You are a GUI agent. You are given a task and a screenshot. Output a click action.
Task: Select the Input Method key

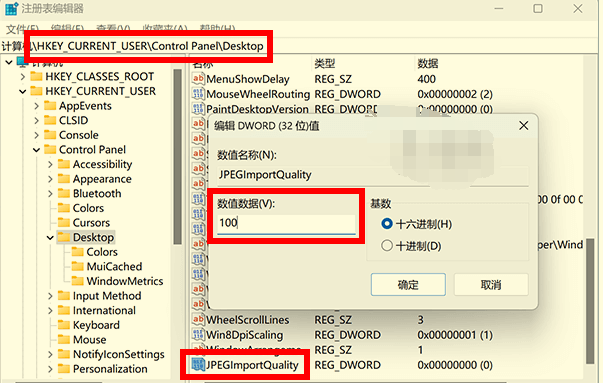coord(107,296)
